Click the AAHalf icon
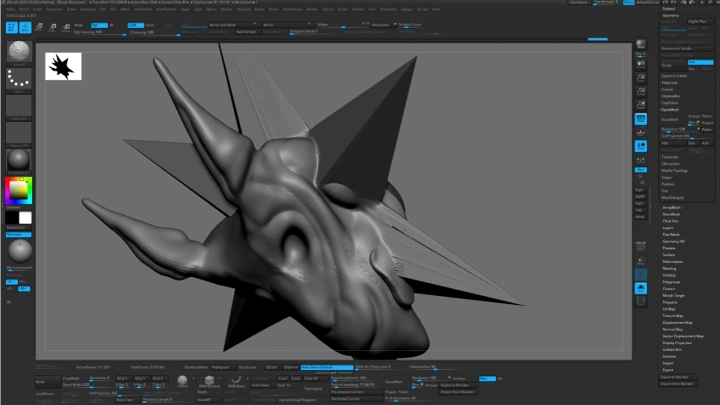 click(641, 106)
